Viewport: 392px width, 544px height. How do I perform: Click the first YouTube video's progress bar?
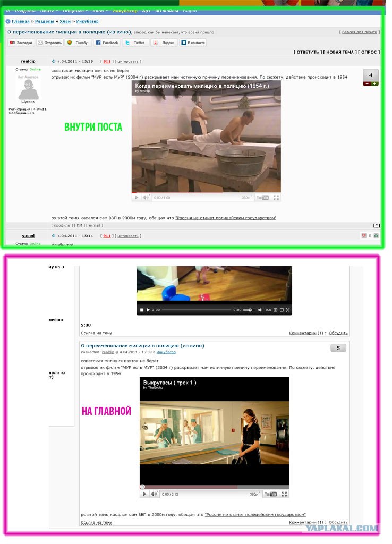tap(206, 192)
